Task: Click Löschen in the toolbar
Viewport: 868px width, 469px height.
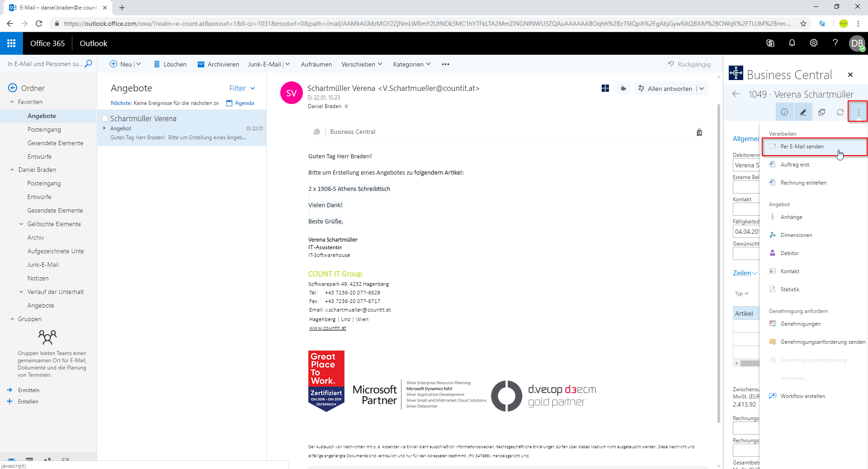Action: pos(170,64)
